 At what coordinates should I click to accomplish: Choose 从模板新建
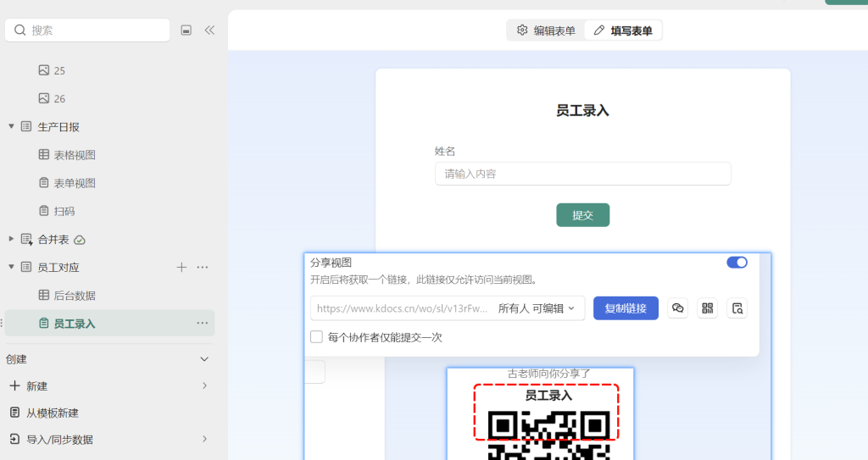click(52, 413)
